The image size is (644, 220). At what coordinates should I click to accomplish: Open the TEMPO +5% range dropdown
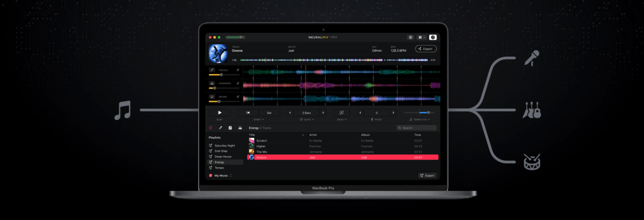(420, 119)
